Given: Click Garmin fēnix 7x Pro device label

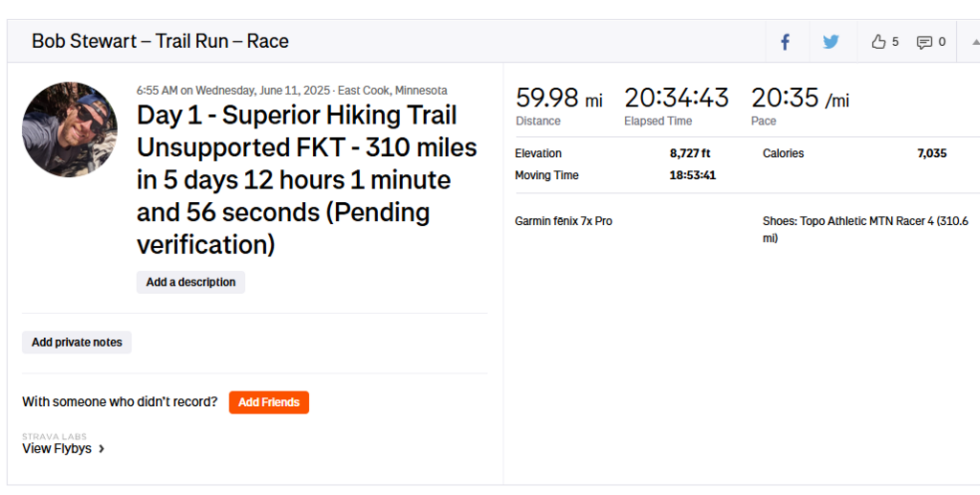Looking at the screenshot, I should [x=563, y=221].
